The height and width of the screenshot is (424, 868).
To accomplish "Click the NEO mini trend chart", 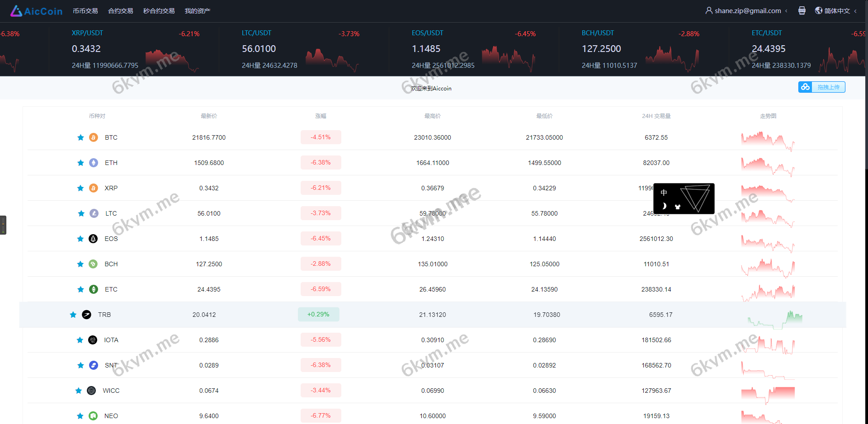I will 768,415.
